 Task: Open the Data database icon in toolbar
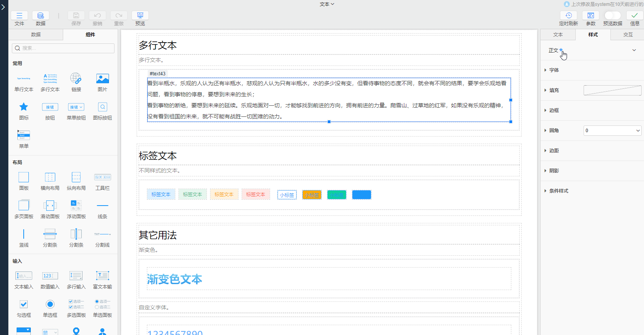coord(40,16)
